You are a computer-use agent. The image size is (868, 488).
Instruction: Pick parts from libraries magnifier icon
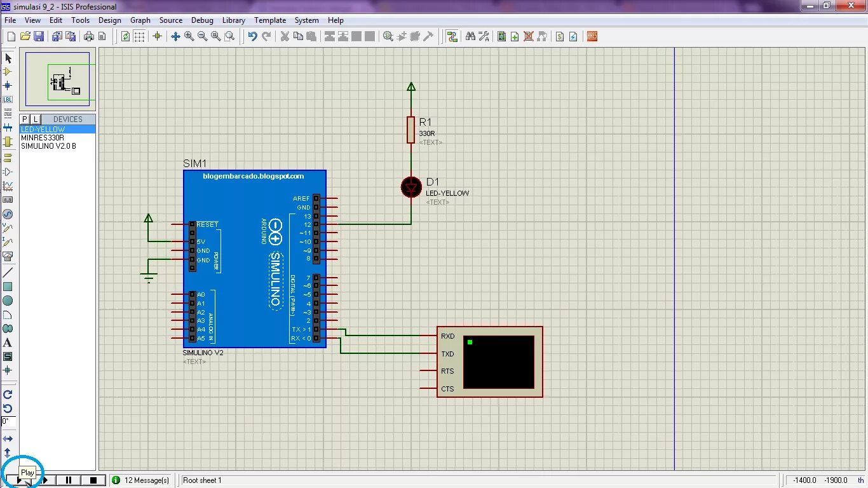[388, 36]
